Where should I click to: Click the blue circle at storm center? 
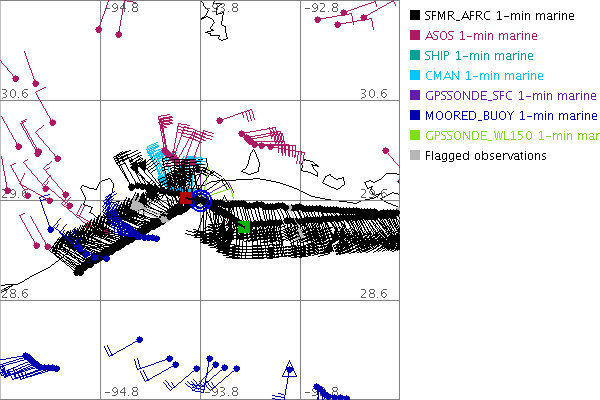(201, 200)
